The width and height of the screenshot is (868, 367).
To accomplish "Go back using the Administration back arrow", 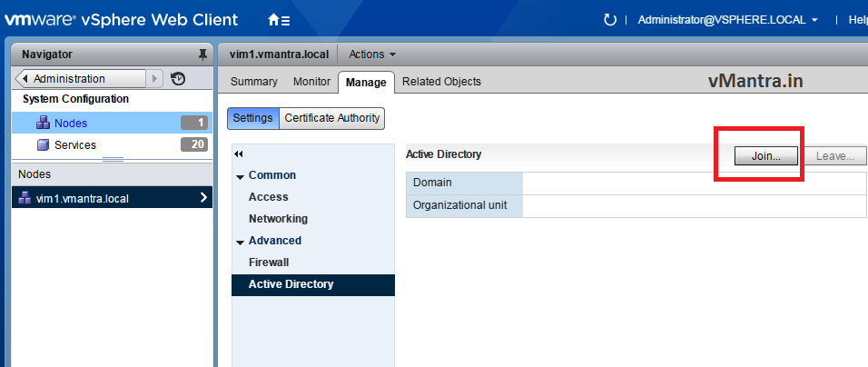I will pyautogui.click(x=25, y=79).
